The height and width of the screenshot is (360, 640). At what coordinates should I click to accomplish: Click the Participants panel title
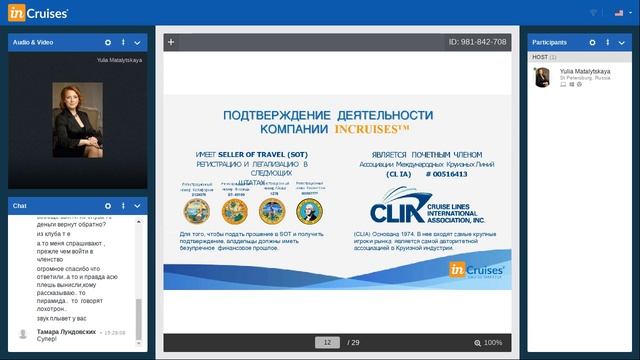tap(549, 42)
